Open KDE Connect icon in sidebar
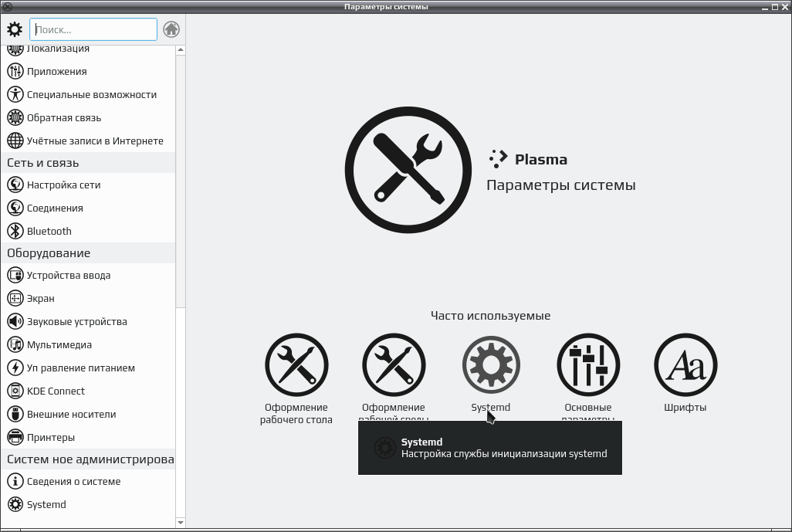 (x=15, y=391)
